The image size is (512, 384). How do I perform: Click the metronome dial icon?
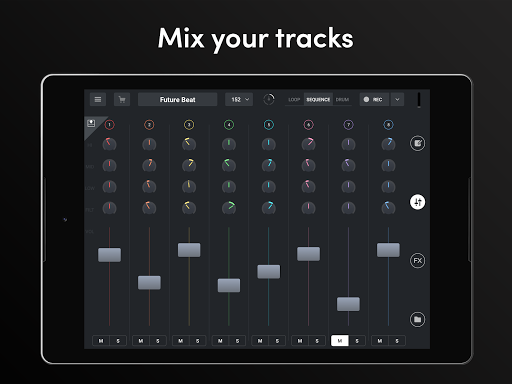269,99
